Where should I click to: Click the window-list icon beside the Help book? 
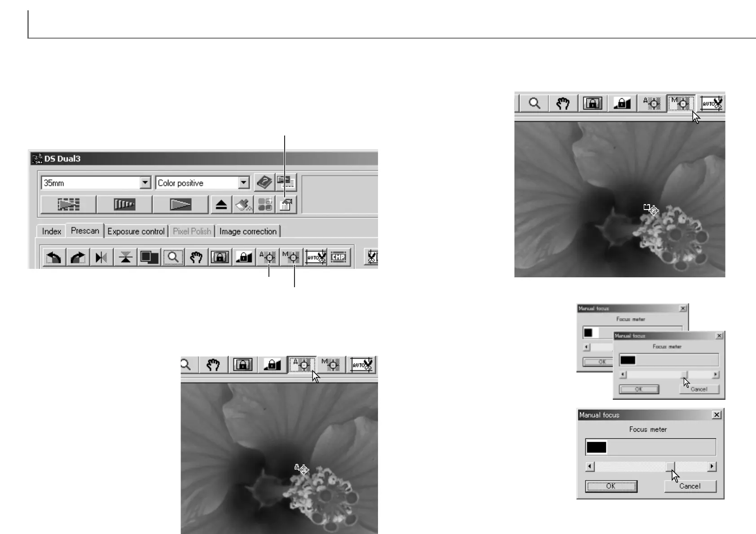coord(286,182)
